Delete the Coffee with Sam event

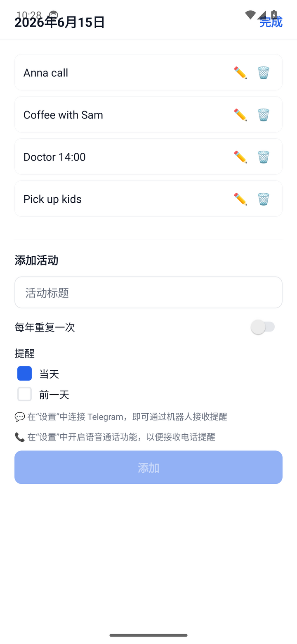[264, 115]
